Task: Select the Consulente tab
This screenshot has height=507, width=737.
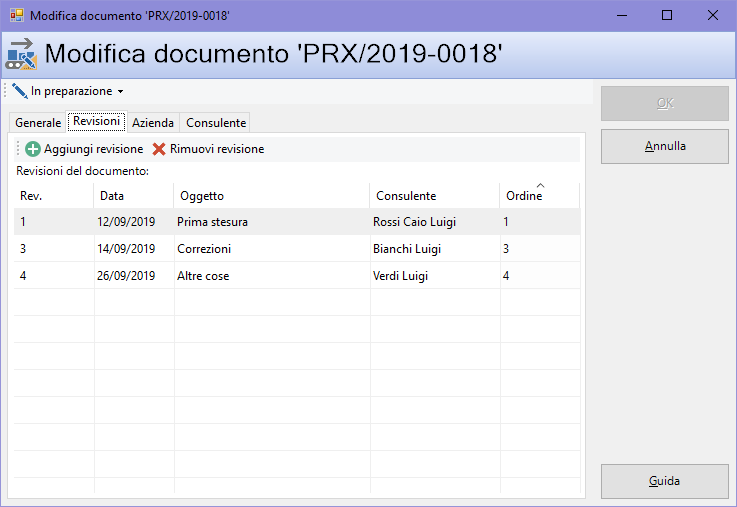Action: tap(215, 123)
